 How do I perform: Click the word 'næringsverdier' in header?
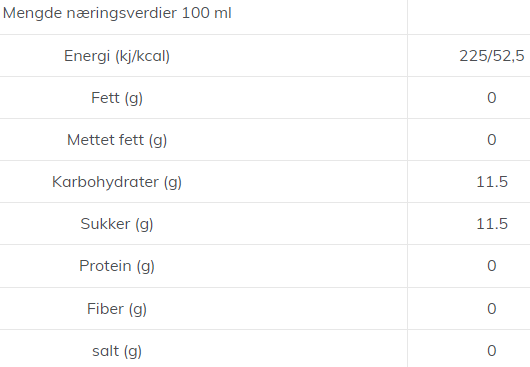point(122,14)
